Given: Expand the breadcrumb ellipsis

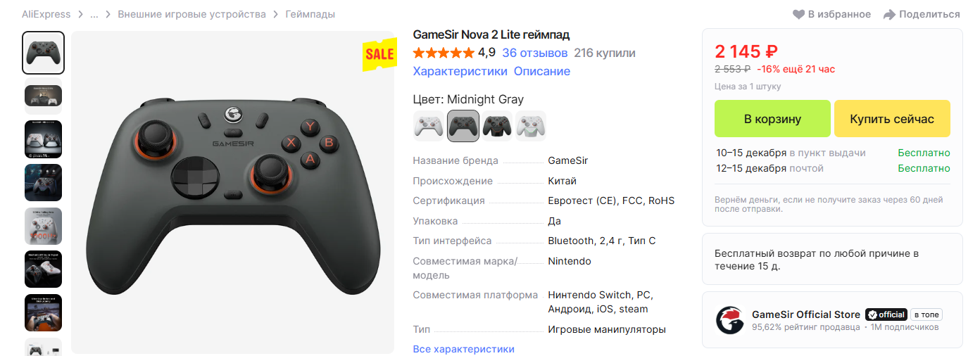Looking at the screenshot, I should pos(94,14).
